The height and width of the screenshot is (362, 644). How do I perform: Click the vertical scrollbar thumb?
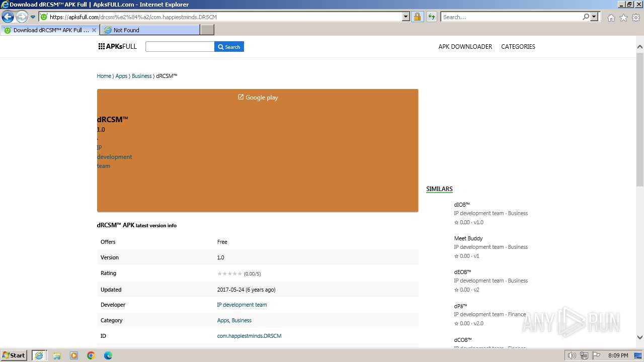[x=640, y=119]
